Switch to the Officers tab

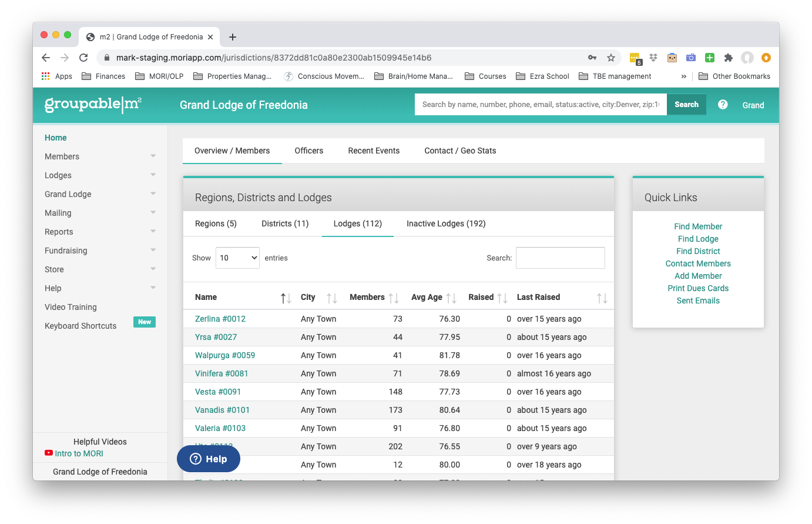point(309,151)
